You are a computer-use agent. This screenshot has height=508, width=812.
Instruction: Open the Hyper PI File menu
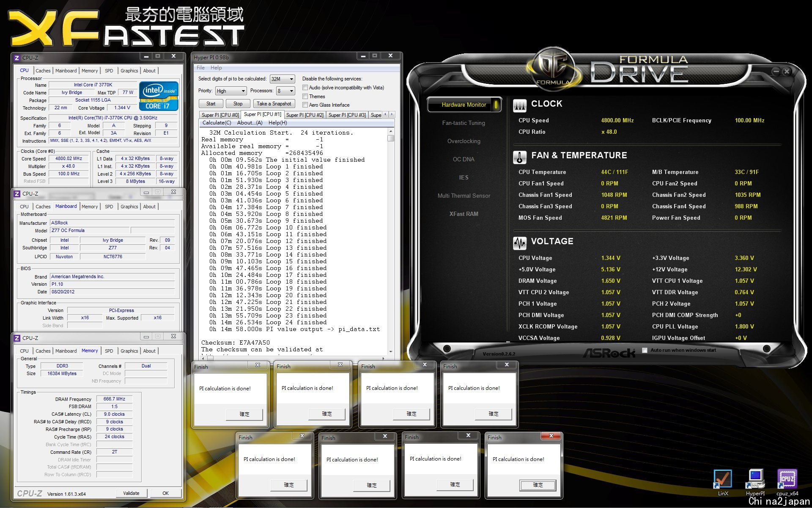click(200, 68)
